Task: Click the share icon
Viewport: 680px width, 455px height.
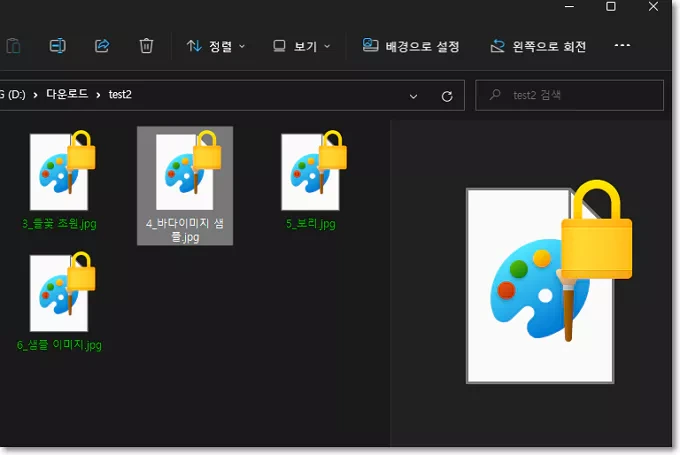Action: pos(102,46)
